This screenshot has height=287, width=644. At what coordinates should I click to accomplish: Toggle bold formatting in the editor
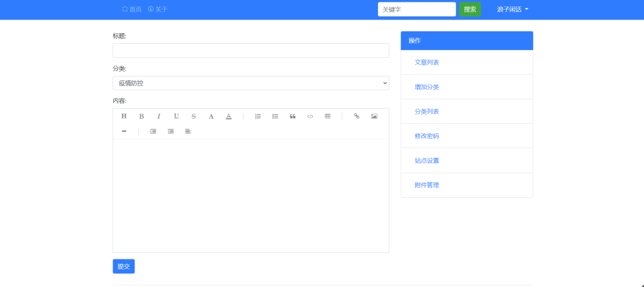pyautogui.click(x=142, y=116)
